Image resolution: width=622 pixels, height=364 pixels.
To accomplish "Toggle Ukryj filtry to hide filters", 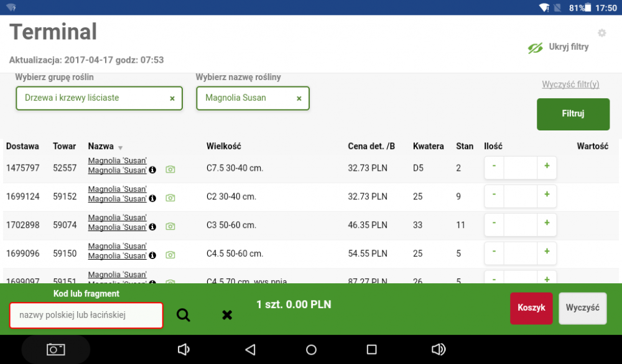I will (558, 47).
